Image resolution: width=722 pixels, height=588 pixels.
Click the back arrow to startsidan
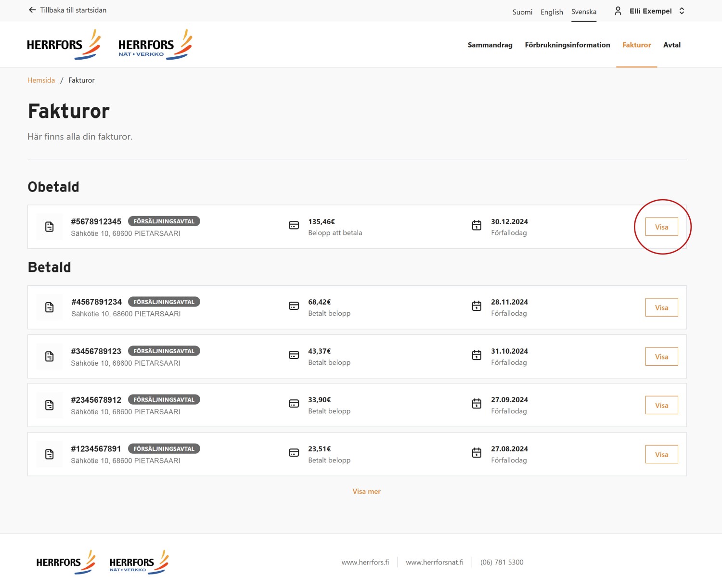coord(32,10)
